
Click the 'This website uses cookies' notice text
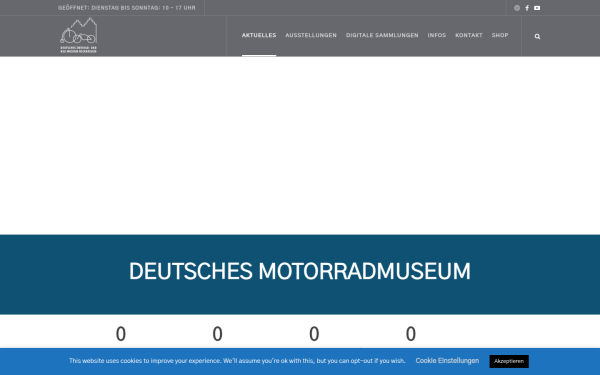237,361
